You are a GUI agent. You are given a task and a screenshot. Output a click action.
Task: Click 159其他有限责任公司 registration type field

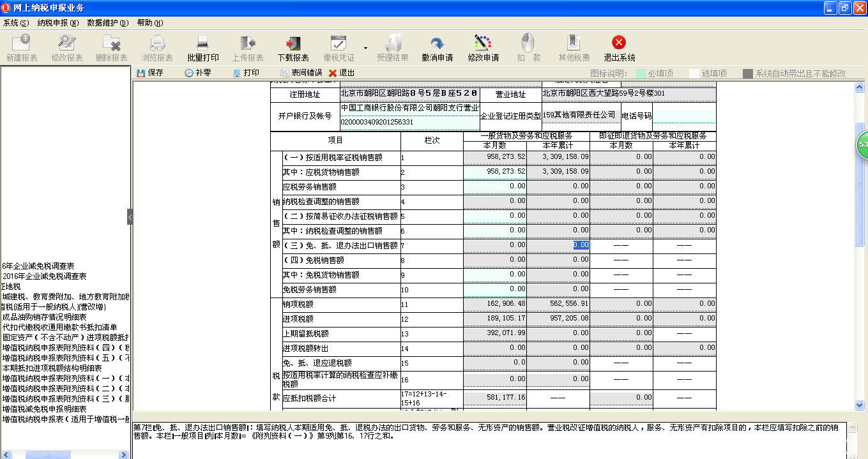click(581, 116)
